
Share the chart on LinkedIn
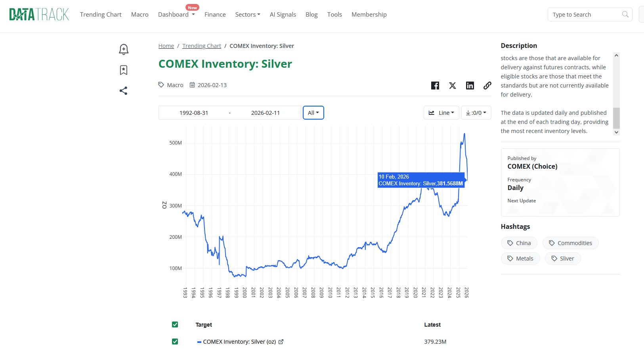(x=470, y=86)
